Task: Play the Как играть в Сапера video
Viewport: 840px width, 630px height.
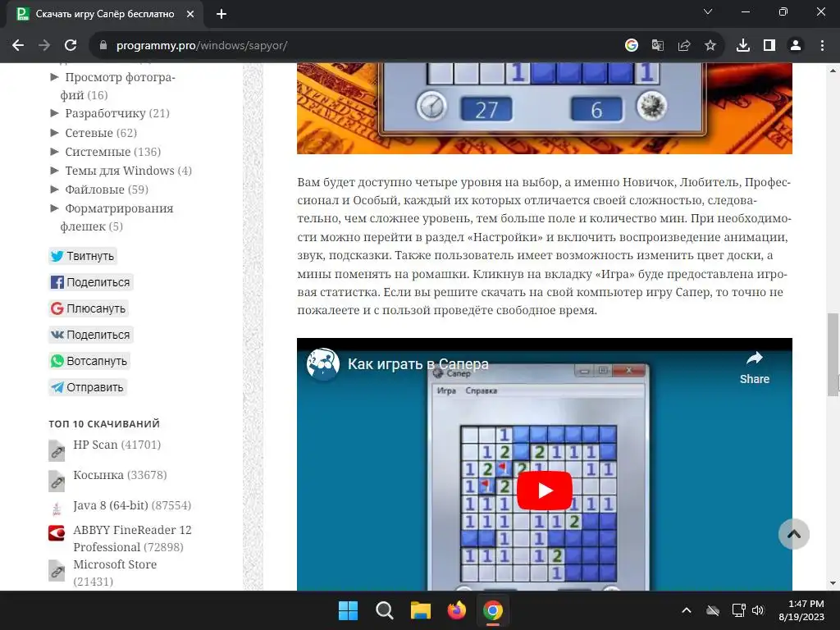Action: click(x=545, y=491)
